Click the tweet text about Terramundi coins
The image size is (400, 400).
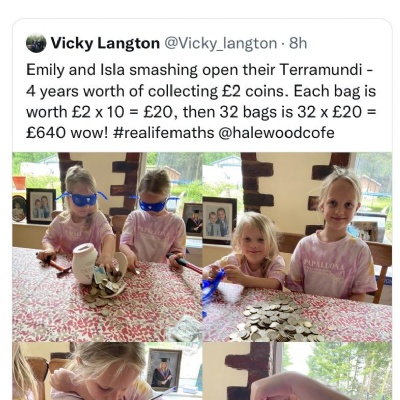click(x=201, y=101)
